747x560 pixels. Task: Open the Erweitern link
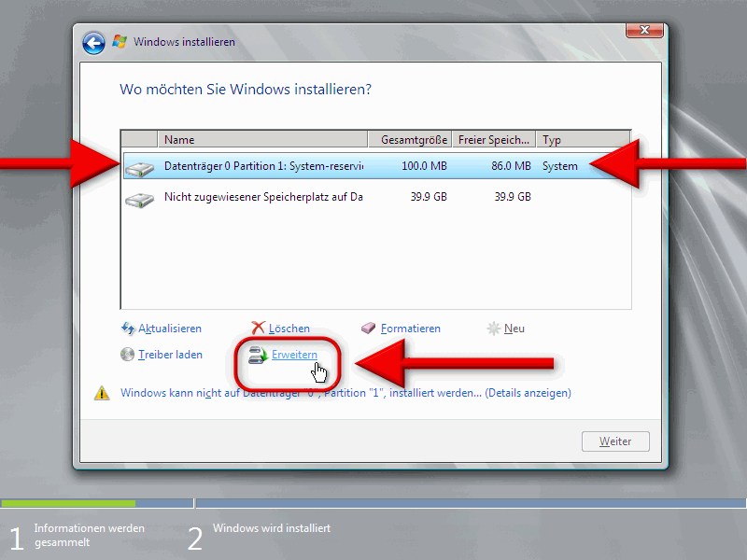[x=294, y=355]
